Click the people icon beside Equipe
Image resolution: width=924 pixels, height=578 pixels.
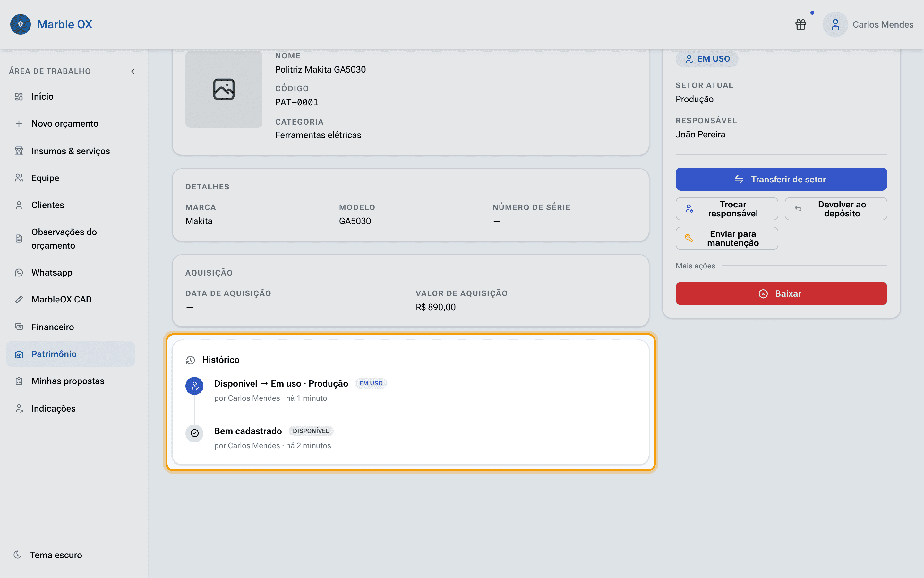click(x=19, y=178)
